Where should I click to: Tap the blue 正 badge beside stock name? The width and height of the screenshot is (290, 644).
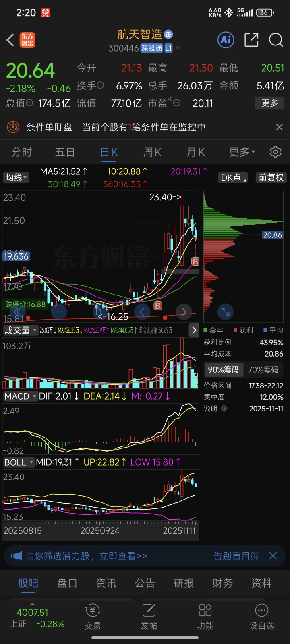point(168,34)
